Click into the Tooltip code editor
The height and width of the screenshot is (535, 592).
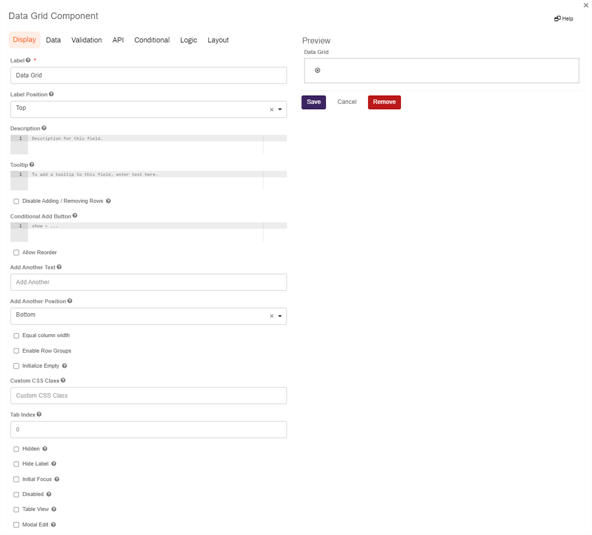[x=148, y=180]
